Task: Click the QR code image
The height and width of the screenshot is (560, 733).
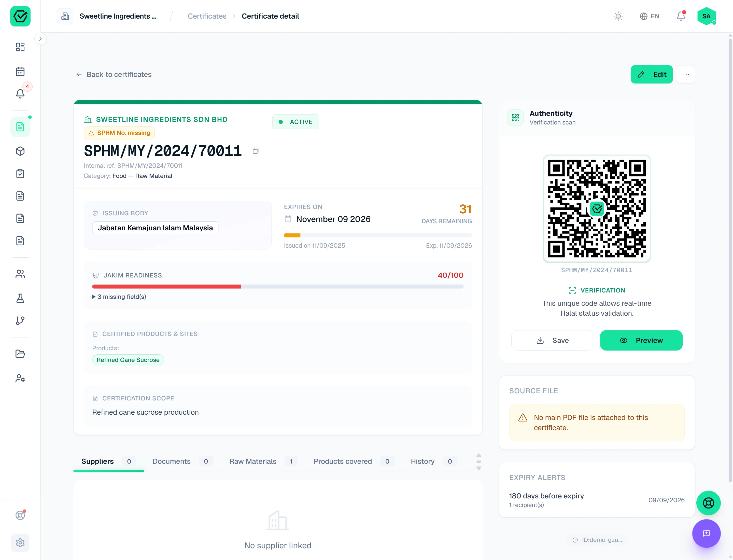Action: (x=596, y=208)
